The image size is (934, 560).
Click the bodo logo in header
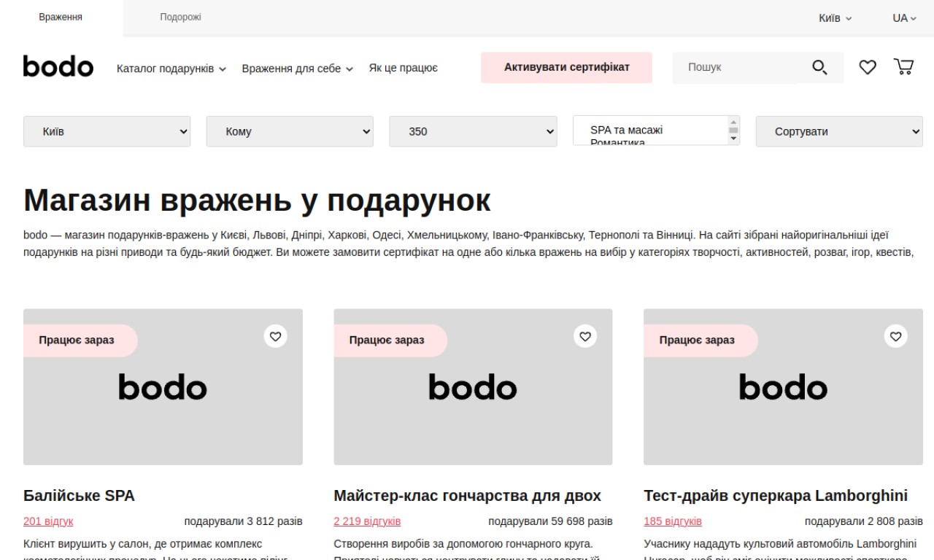[58, 66]
